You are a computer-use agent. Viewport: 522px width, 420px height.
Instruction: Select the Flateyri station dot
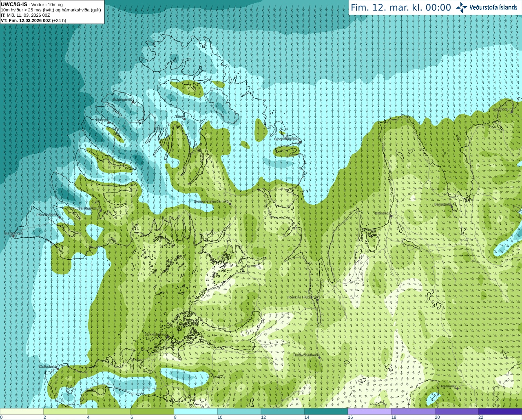click(108, 123)
